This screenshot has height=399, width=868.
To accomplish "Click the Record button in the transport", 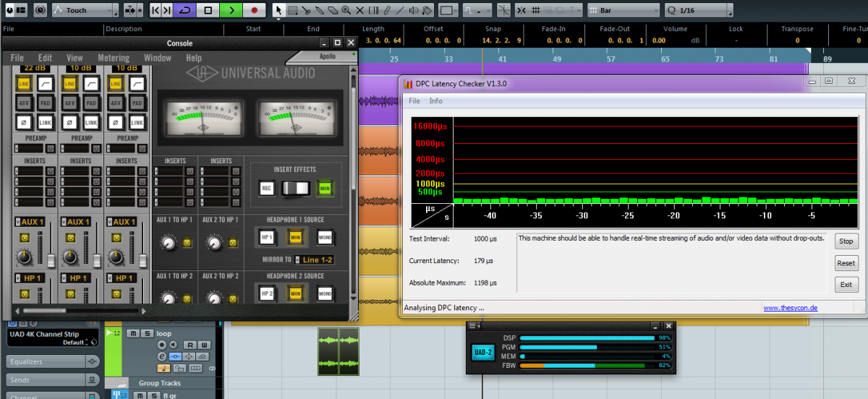I will [254, 10].
